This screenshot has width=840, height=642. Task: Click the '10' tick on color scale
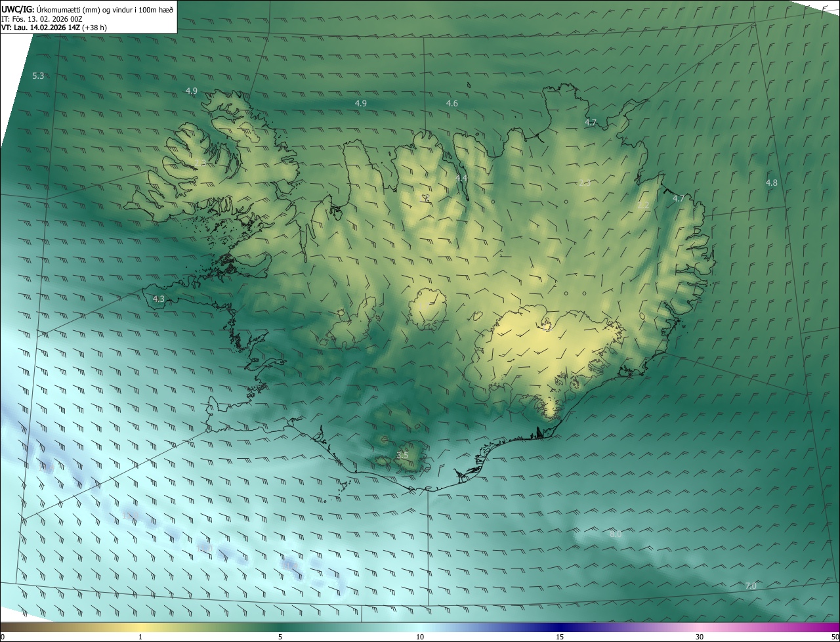(x=420, y=637)
